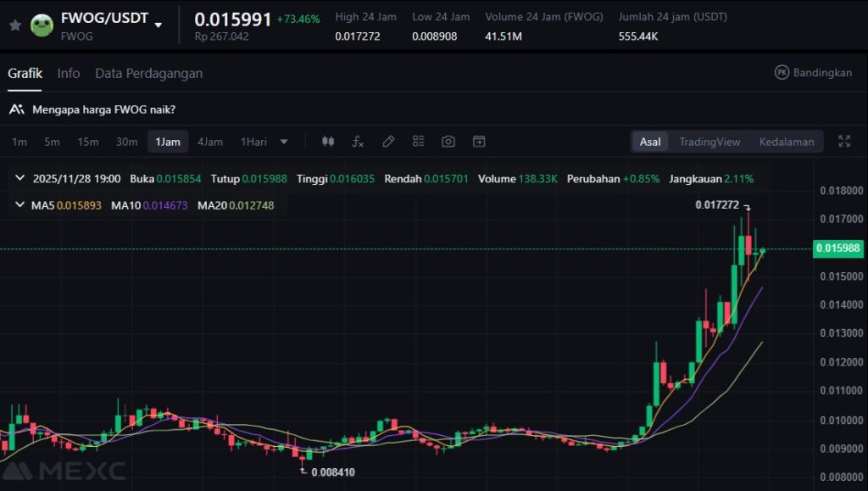The height and width of the screenshot is (491, 868).
Task: Switch chart mode to Asal
Action: tap(650, 142)
